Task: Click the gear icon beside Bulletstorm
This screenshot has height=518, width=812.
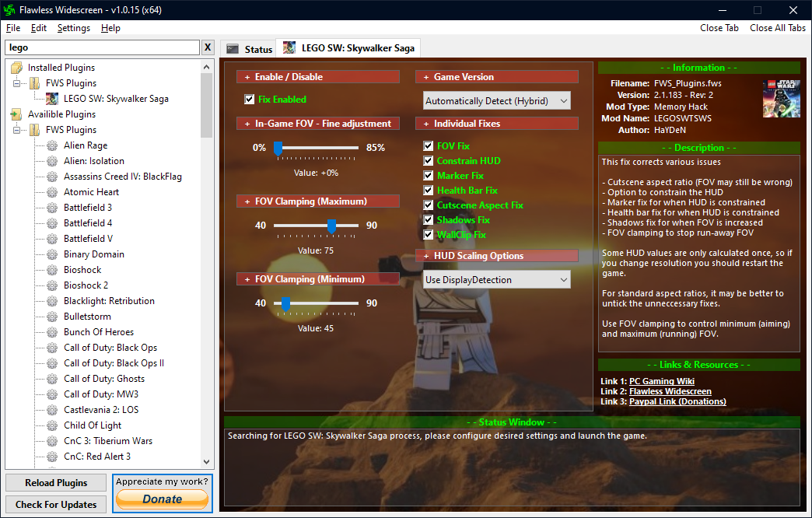Action: click(x=52, y=317)
